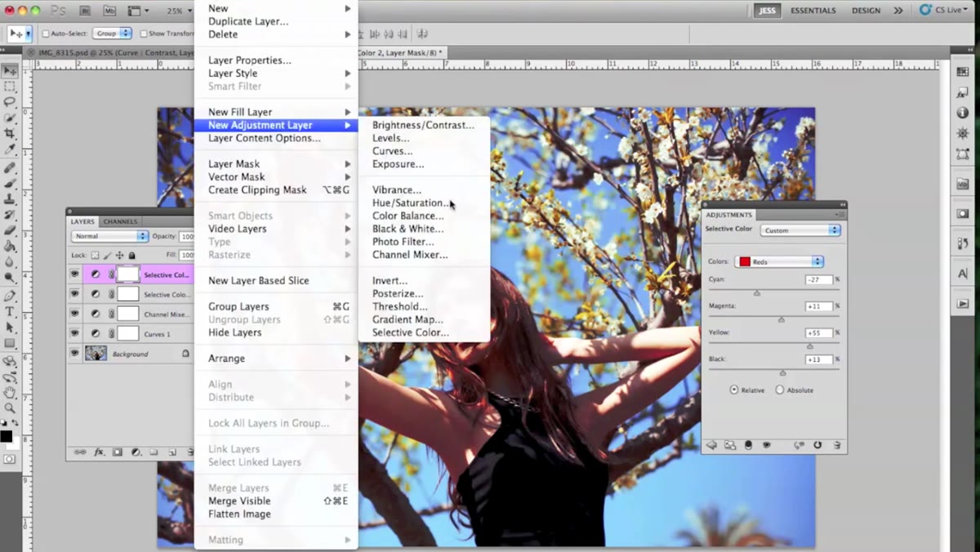980x552 pixels.
Task: Open the layer blend mode Normal dropdown
Action: (109, 236)
